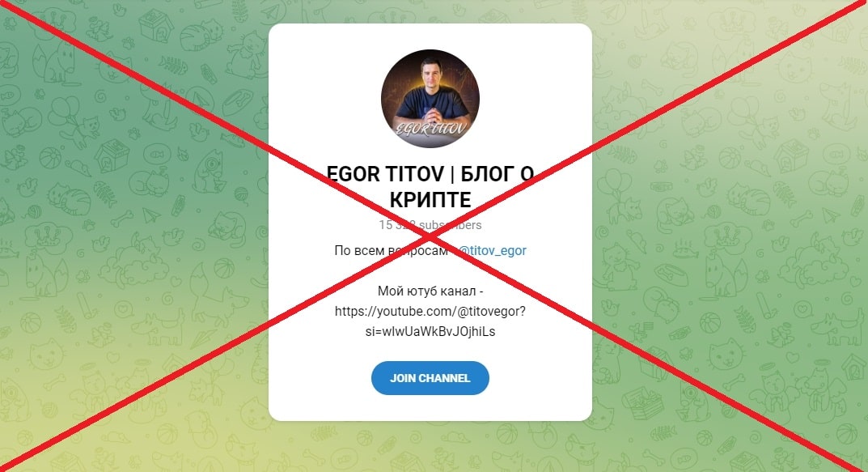Click the EGOR TITOV signature inside the avatar

point(430,129)
